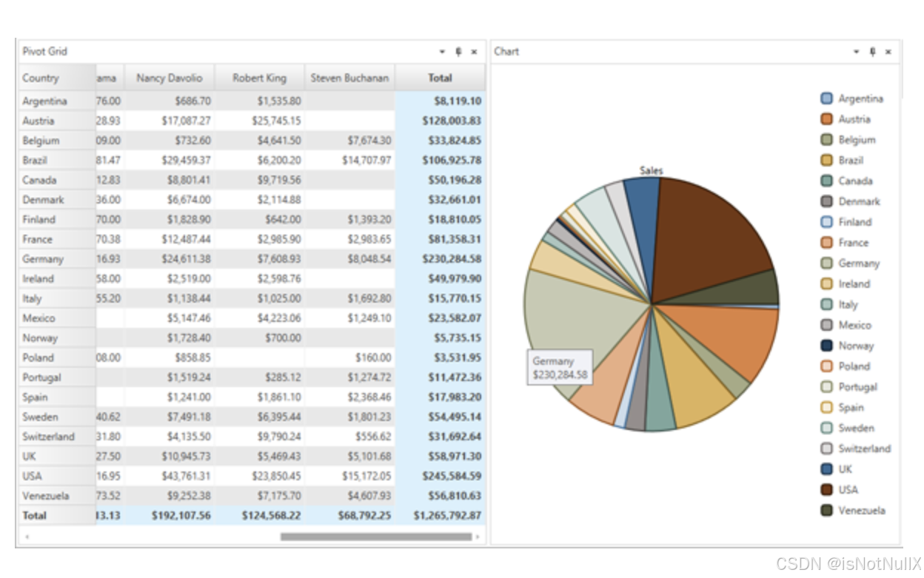Screen dimensions: 924x578
Task: Click the $230,284.58 Germany total cell
Action: pos(441,259)
